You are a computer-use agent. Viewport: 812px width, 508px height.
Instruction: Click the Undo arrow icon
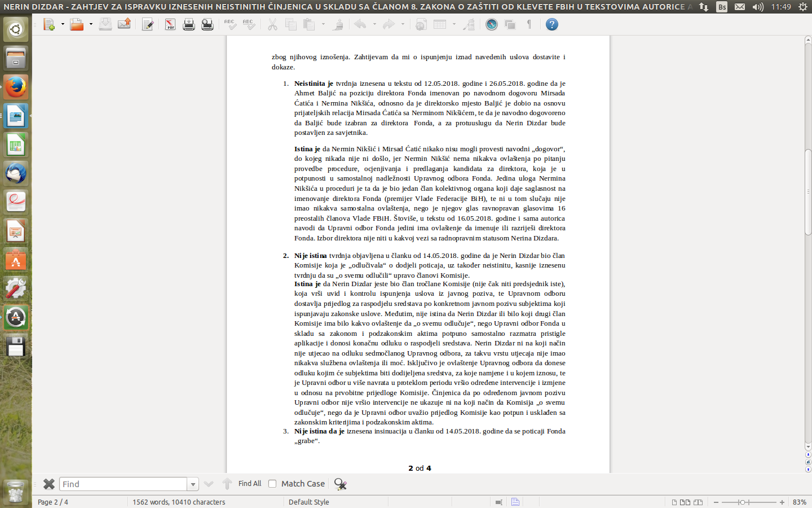pos(360,24)
